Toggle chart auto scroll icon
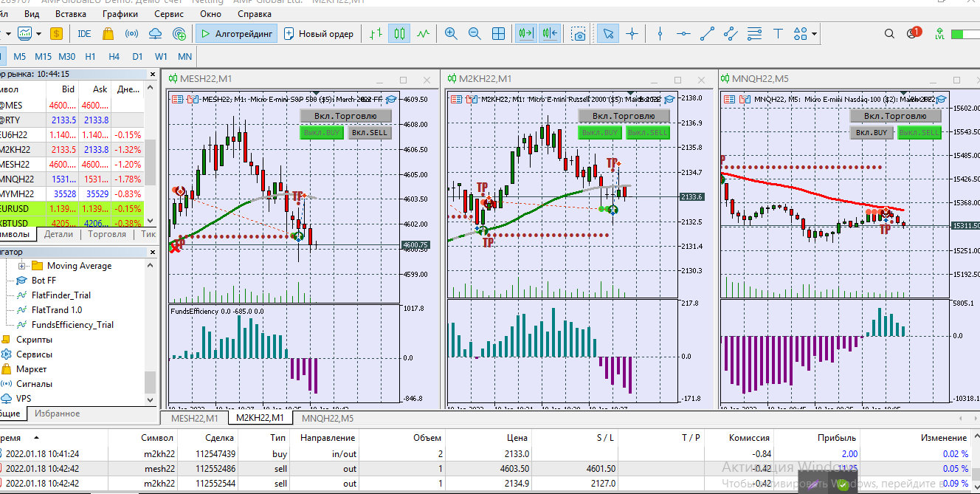 [526, 33]
